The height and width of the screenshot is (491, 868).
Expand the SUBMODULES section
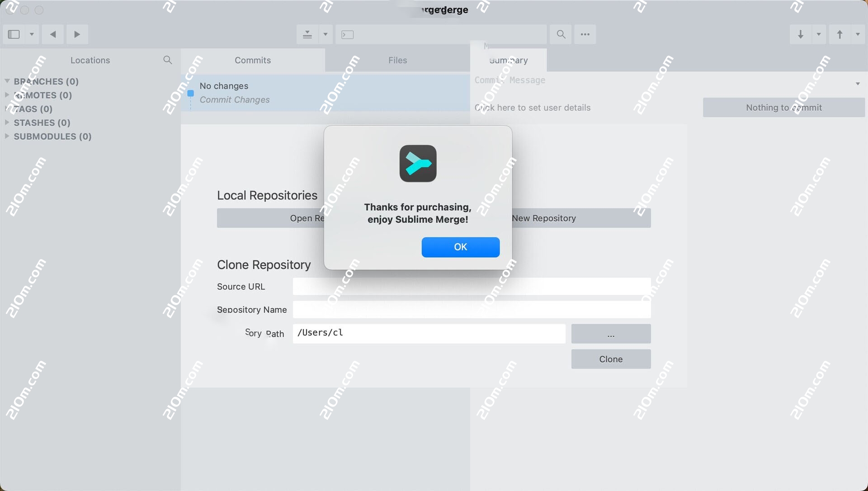tap(7, 136)
